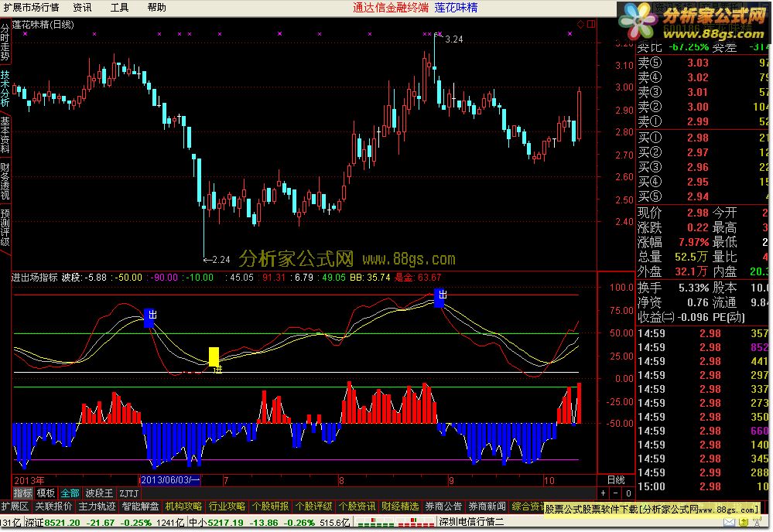This screenshot has width=773, height=532.
Task: Open the 帮助 menu
Action: coord(157,8)
